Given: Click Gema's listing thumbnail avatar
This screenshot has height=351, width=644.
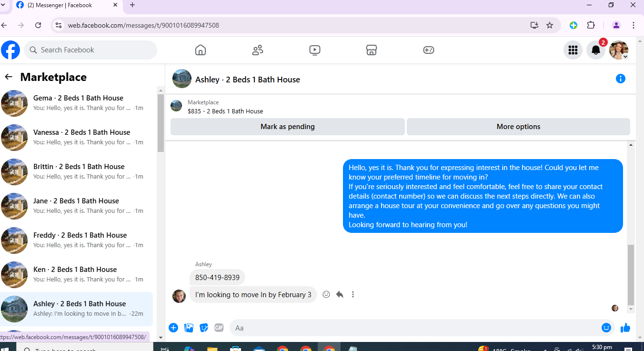Looking at the screenshot, I should [x=14, y=103].
